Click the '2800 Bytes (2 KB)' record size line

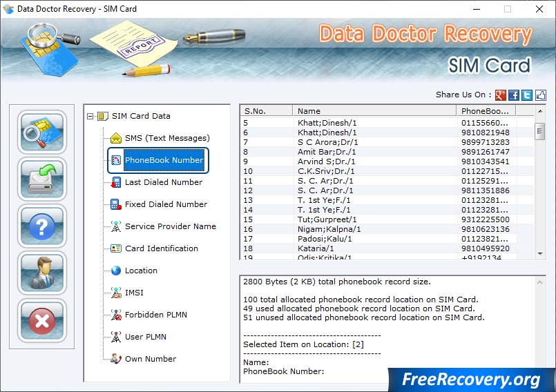coord(337,282)
